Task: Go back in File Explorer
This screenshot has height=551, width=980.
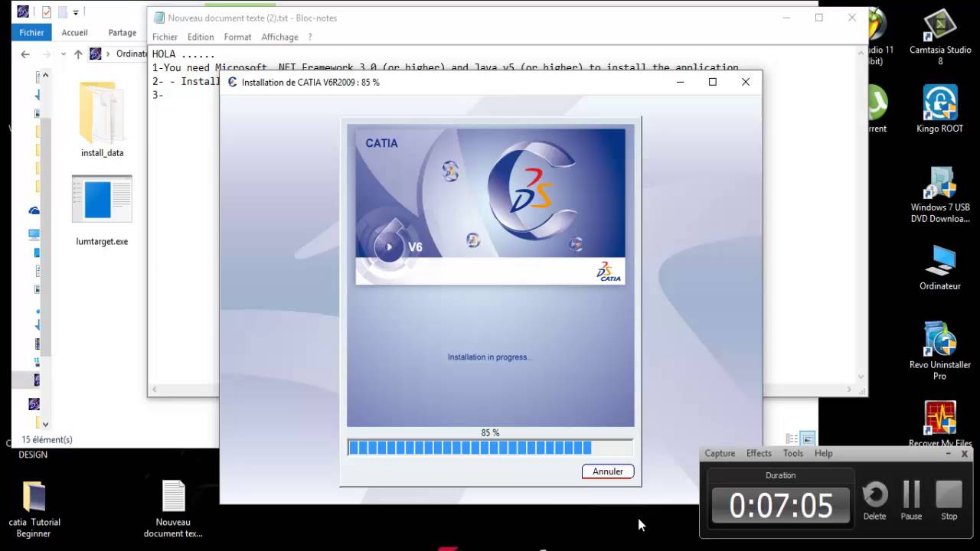Action: tap(25, 54)
